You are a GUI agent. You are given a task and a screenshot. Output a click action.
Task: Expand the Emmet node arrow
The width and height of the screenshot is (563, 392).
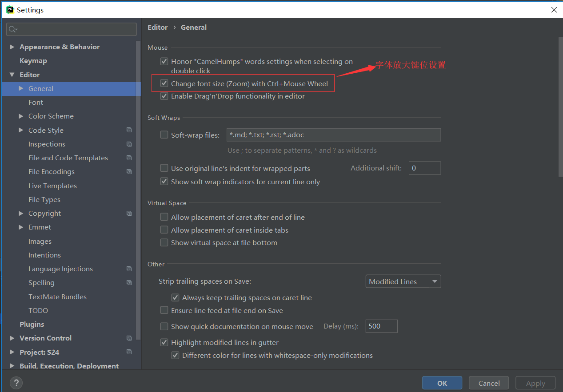21,227
